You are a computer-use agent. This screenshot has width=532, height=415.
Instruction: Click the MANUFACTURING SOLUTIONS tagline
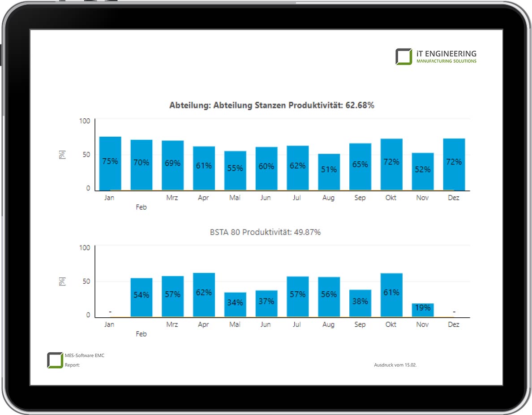[446, 61]
